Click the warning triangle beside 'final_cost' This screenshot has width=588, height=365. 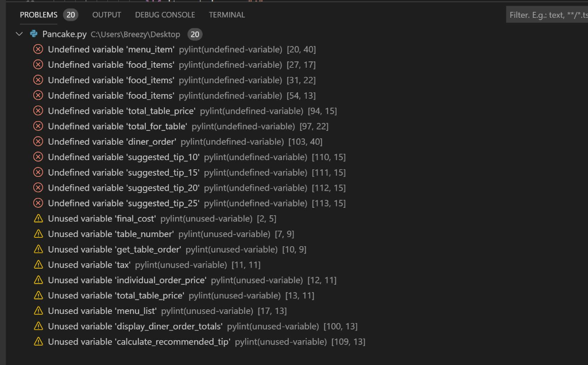(x=38, y=218)
